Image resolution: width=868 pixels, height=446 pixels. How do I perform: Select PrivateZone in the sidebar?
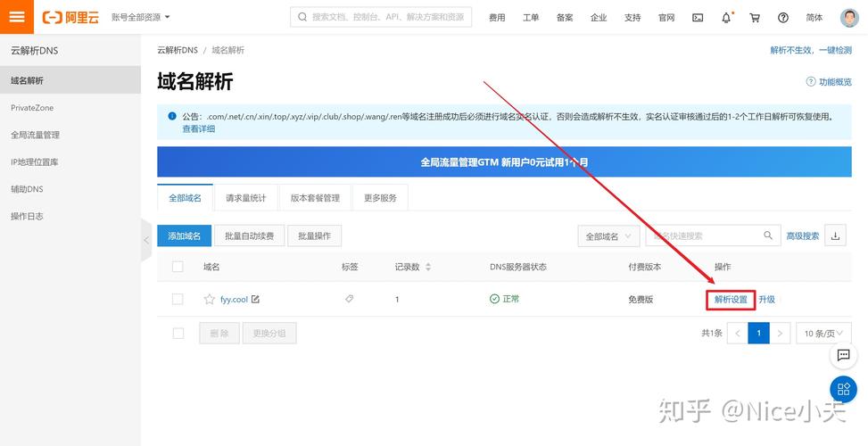[x=70, y=107]
